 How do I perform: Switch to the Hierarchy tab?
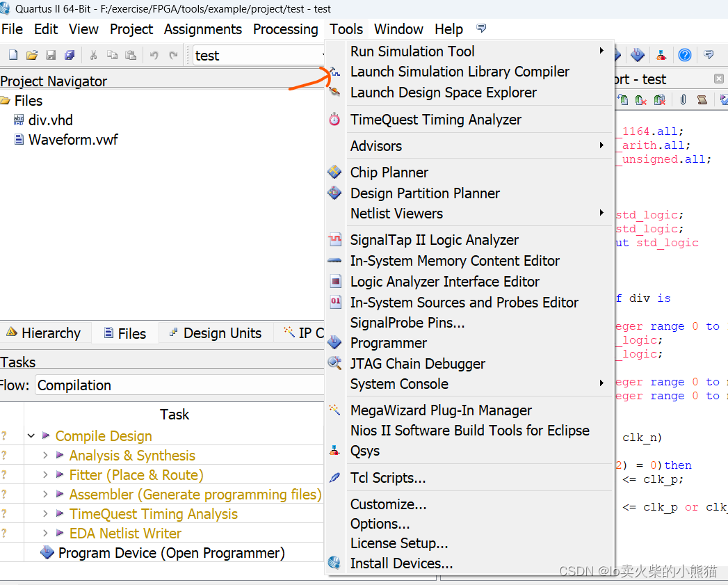pyautogui.click(x=43, y=333)
